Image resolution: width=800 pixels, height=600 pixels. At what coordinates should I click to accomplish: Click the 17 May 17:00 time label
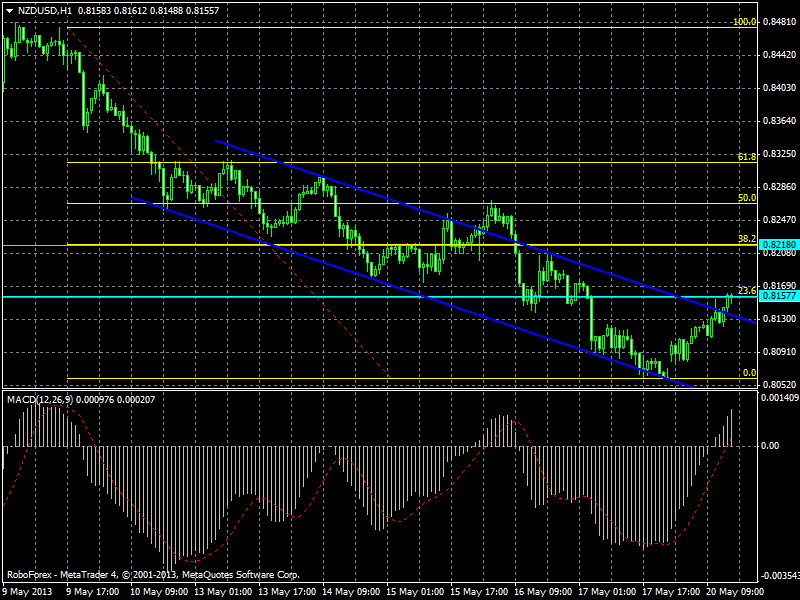pos(671,592)
